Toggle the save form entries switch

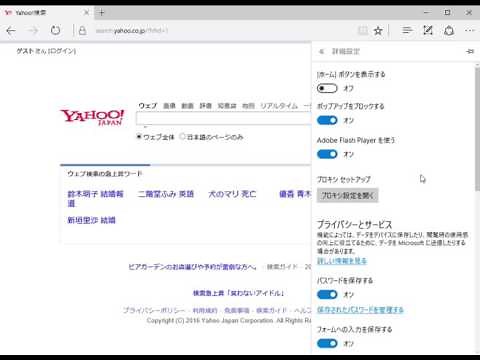pos(327,343)
